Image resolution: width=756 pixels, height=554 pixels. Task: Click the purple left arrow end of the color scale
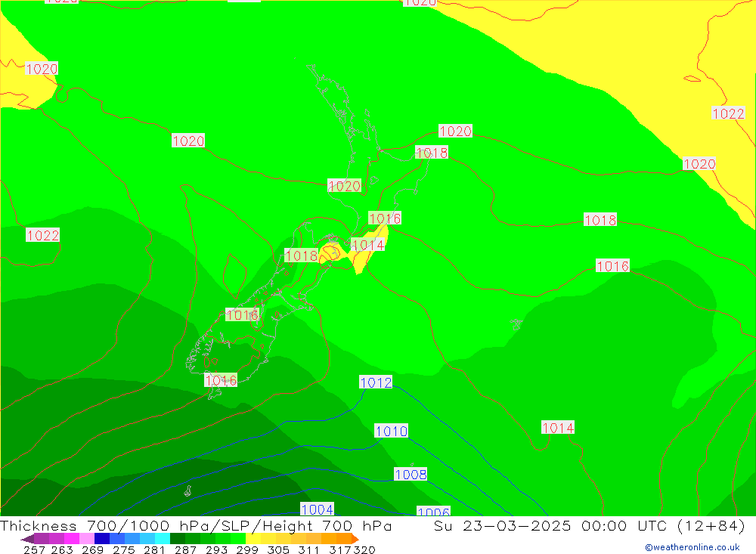(27, 539)
